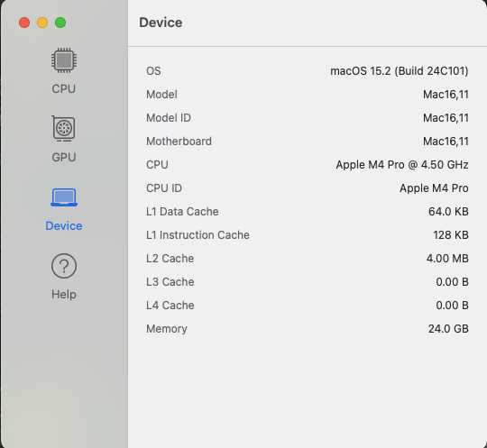Select the 128 KB value
This screenshot has width=487, height=448.
coord(451,235)
